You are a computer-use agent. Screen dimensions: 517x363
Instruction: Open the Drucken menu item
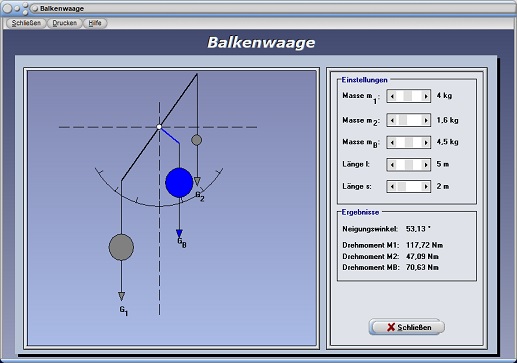coord(65,23)
